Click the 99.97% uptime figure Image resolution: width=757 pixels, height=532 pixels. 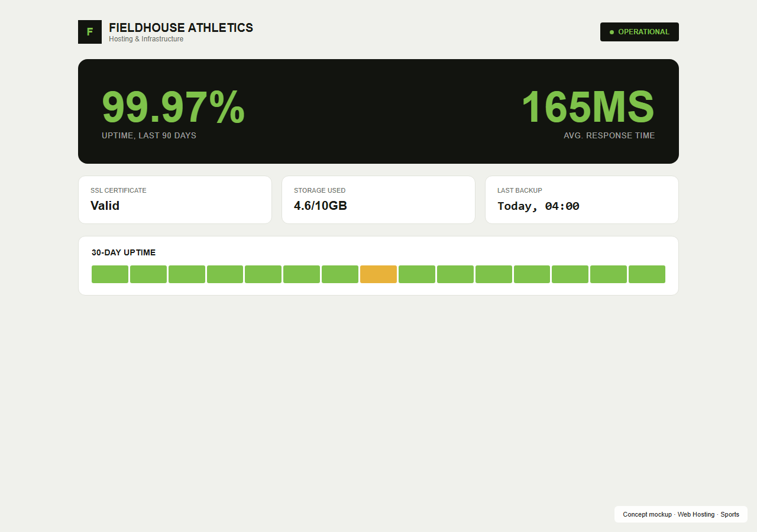pos(173,107)
